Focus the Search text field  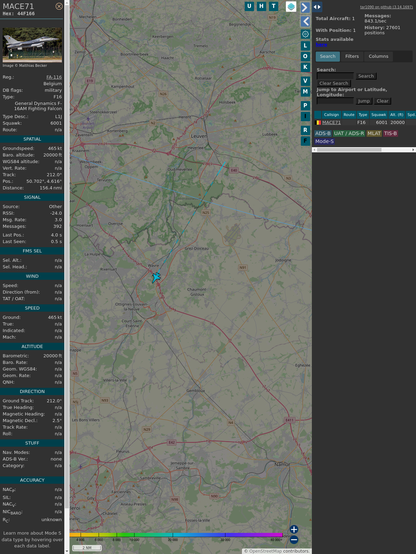click(335, 76)
